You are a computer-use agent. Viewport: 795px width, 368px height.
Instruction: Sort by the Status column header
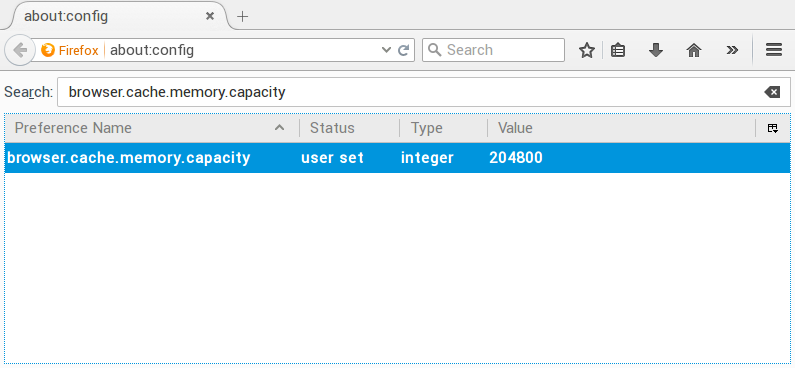click(349, 128)
